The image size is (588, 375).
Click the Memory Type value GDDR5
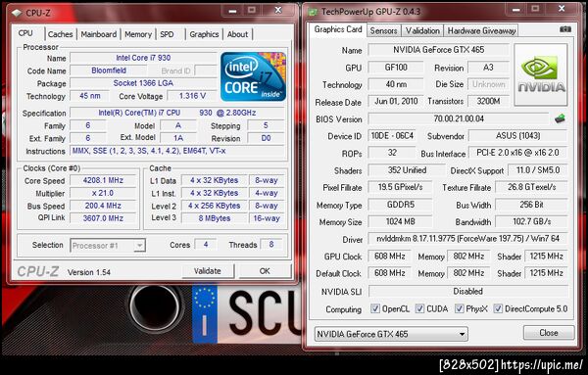point(400,205)
